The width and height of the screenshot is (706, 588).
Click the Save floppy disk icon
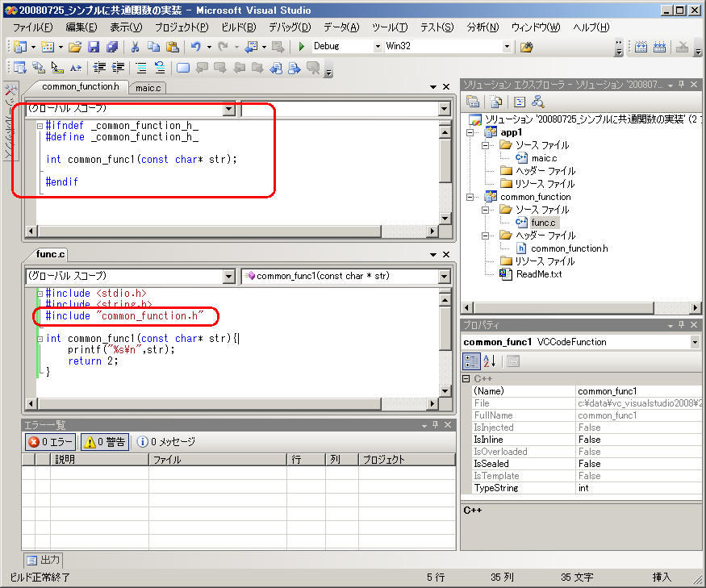click(x=94, y=47)
